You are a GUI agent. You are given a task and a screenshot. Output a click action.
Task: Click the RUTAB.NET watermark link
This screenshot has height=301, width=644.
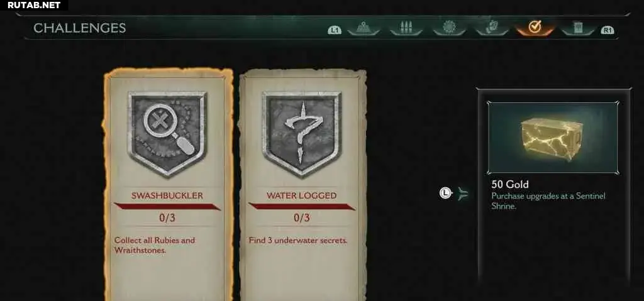(34, 5)
